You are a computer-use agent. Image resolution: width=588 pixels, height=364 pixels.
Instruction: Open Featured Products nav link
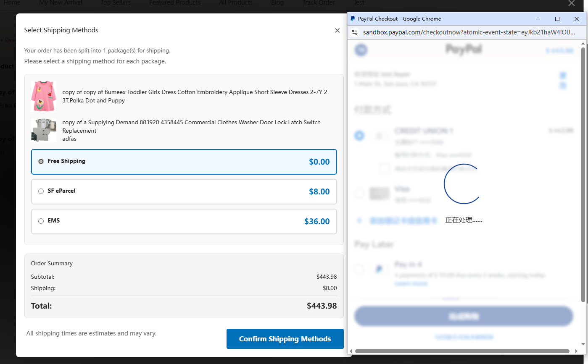coord(175,3)
